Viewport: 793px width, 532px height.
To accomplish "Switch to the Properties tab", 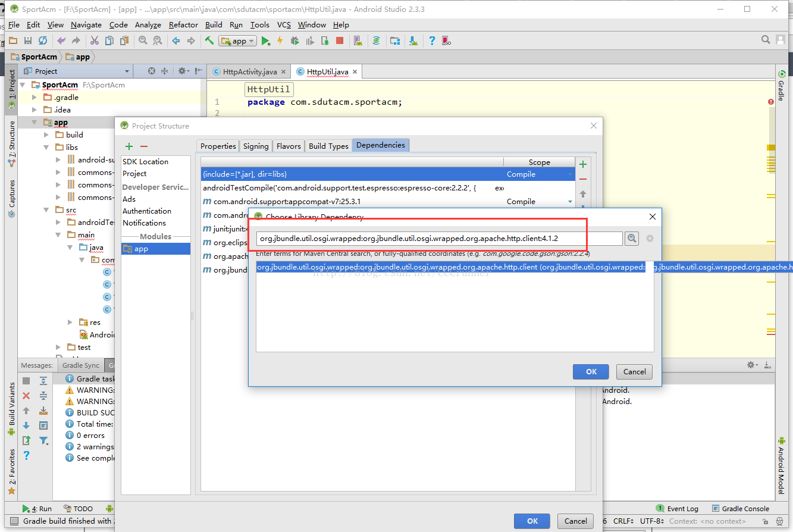I will pyautogui.click(x=218, y=146).
